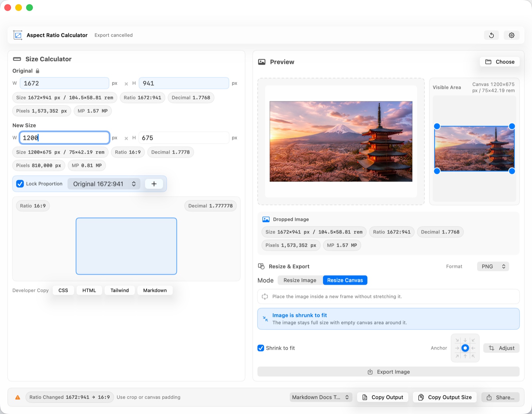Set anchor to bottom-right arrow
This screenshot has height=414, width=532.
coord(473,356)
